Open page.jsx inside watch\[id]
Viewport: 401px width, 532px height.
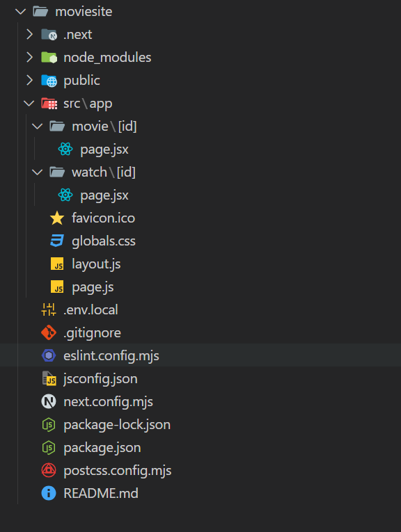tap(104, 195)
